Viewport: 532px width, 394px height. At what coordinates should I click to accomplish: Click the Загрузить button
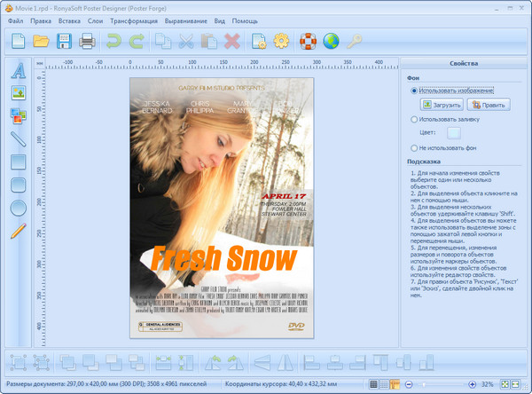pos(442,105)
